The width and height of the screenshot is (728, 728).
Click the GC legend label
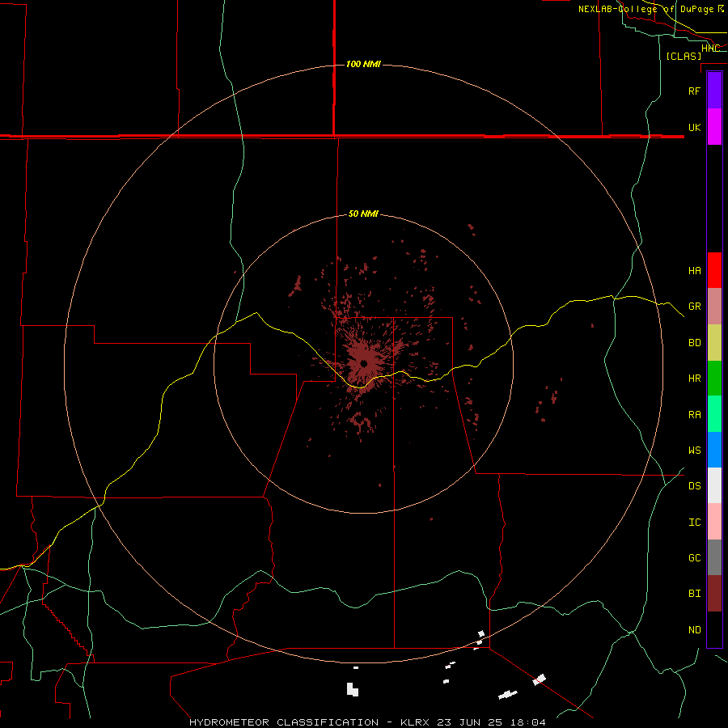tap(694, 557)
